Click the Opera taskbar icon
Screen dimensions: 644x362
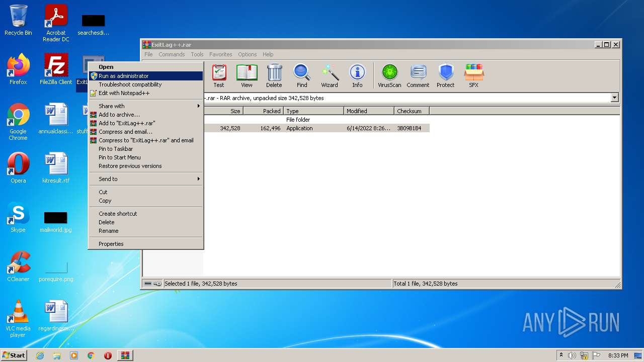coord(108,355)
